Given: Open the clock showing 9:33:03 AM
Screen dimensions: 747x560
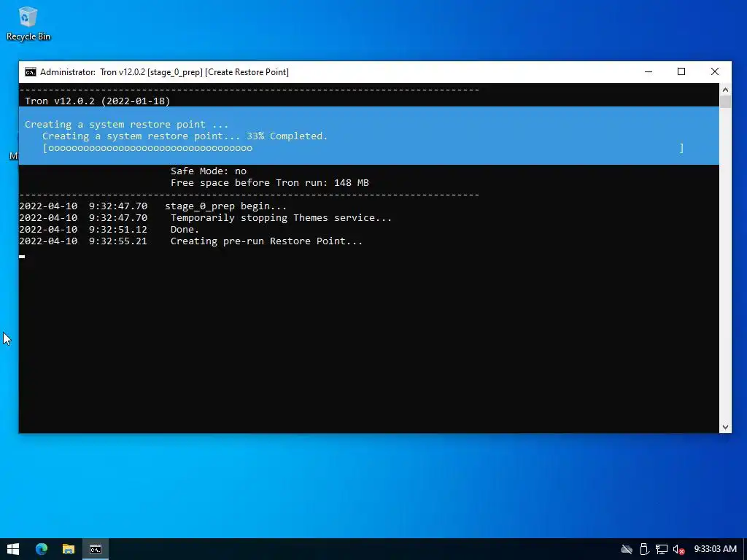Looking at the screenshot, I should (x=715, y=549).
